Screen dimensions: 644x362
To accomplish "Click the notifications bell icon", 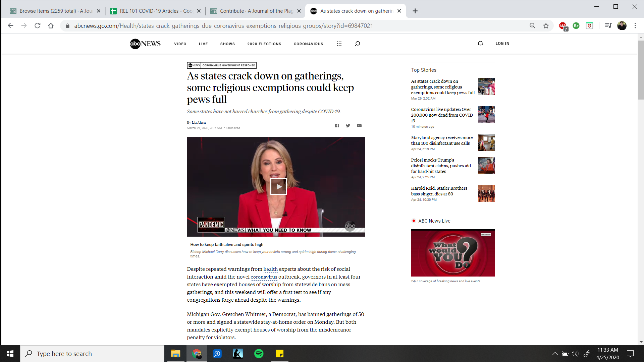I will point(480,44).
